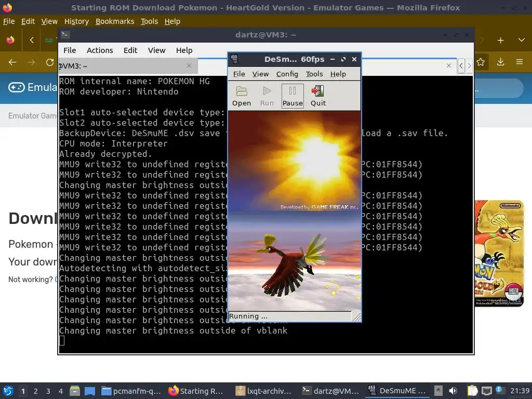Click removable media eject tray icon
Image resolution: width=532 pixels, height=399 pixels.
pyautogui.click(x=438, y=391)
